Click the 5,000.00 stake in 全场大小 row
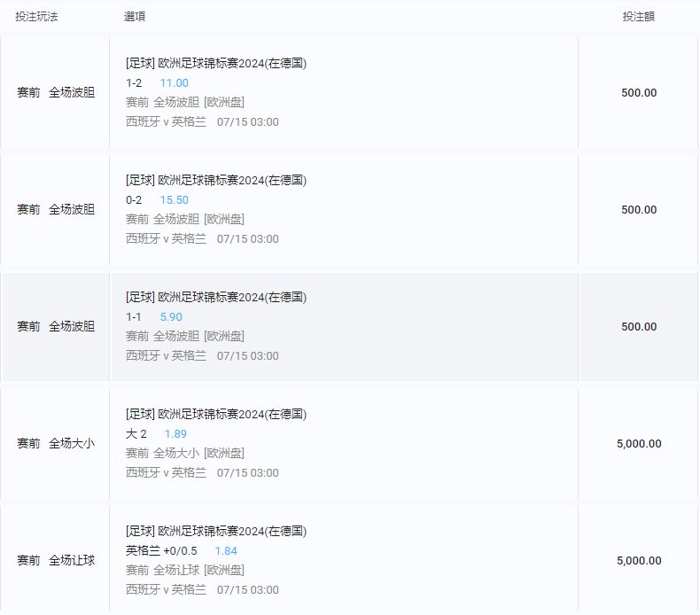 coord(639,443)
